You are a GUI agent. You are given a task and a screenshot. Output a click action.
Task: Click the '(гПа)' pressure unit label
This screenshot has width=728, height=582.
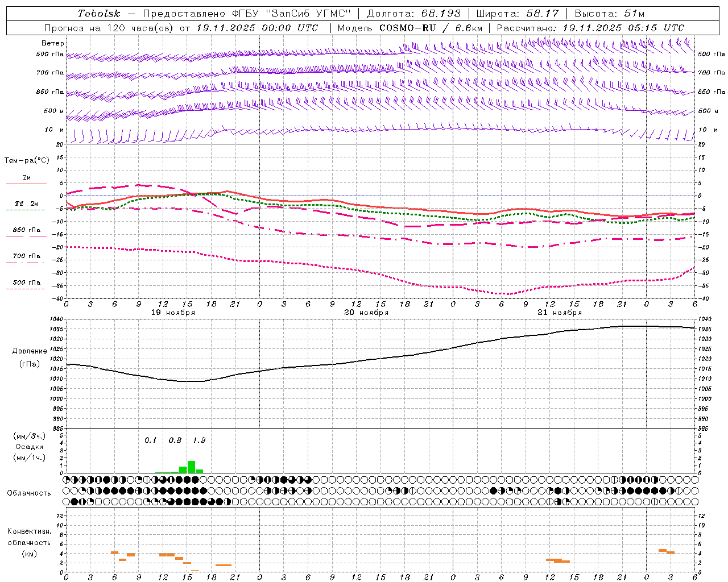[x=29, y=364]
